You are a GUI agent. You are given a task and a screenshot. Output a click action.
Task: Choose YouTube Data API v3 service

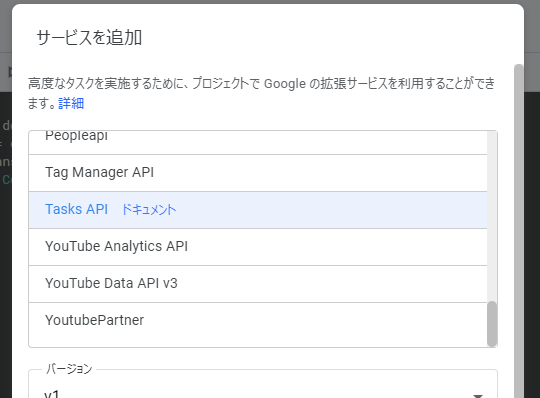(258, 284)
